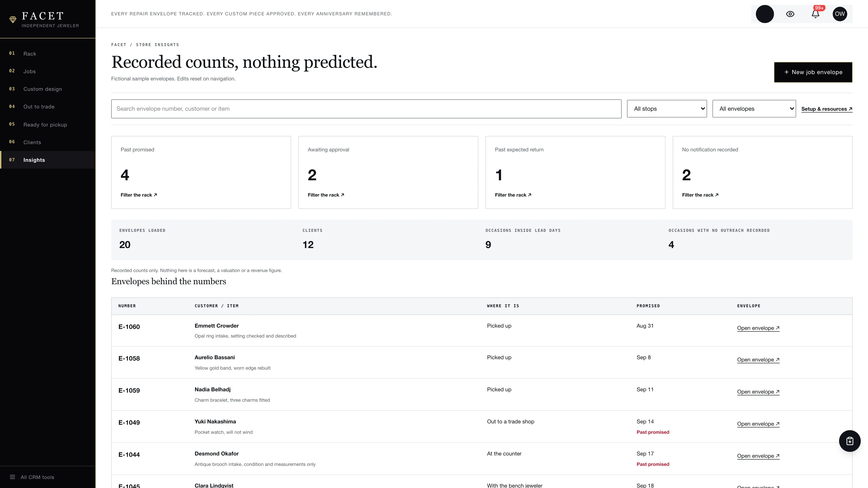The width and height of the screenshot is (868, 488).
Task: Navigate to Custom design section
Action: click(47, 89)
